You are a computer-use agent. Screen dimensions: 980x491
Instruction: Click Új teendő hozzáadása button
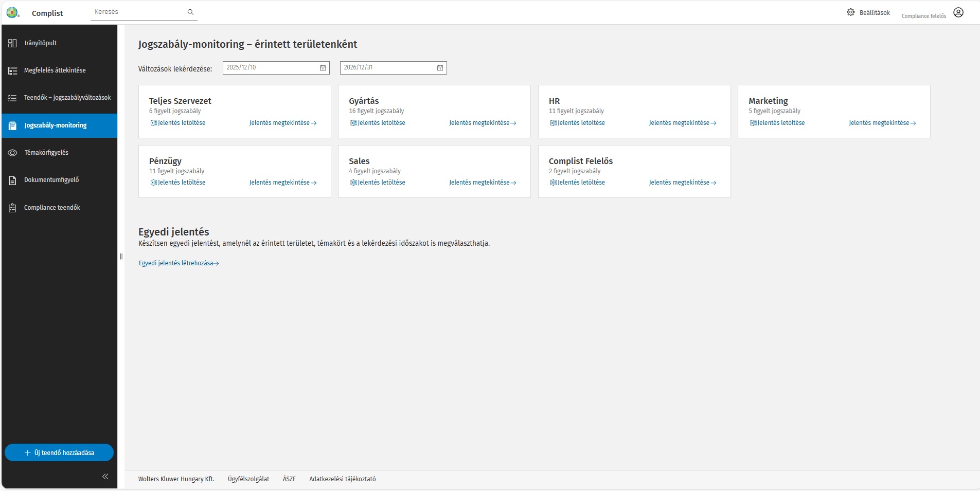pyautogui.click(x=59, y=453)
